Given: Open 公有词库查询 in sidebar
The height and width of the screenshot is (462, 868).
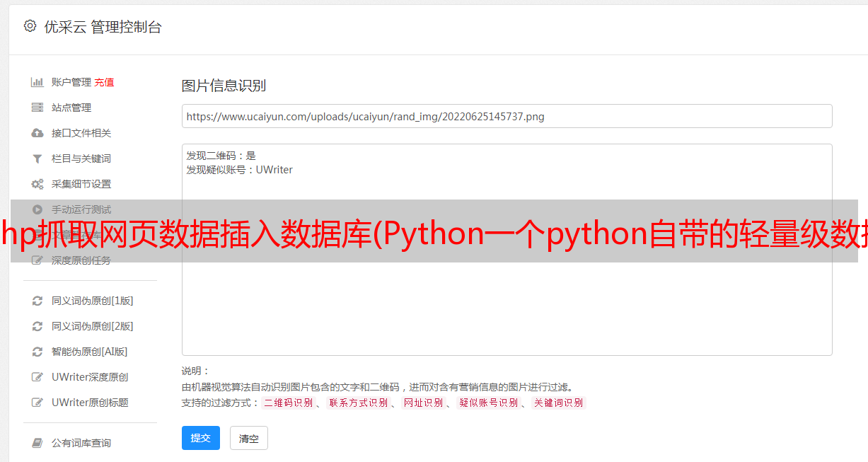Looking at the screenshot, I should (x=81, y=443).
